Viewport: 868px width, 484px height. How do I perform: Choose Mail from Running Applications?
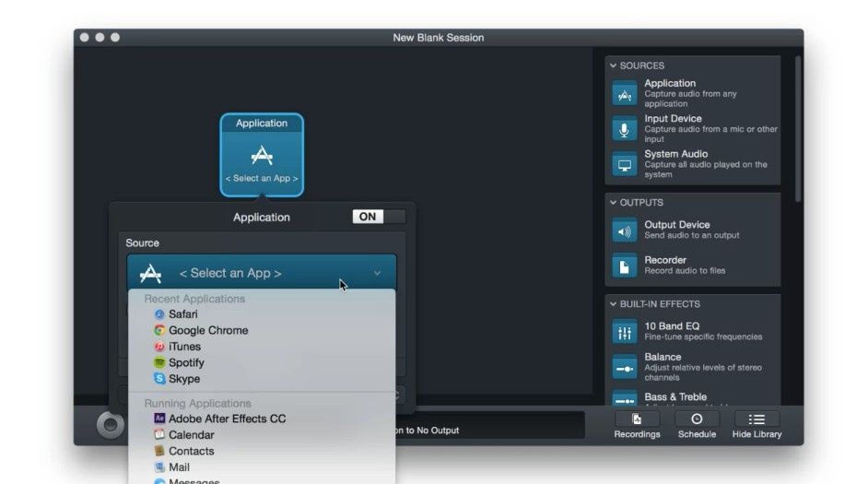coord(262,466)
